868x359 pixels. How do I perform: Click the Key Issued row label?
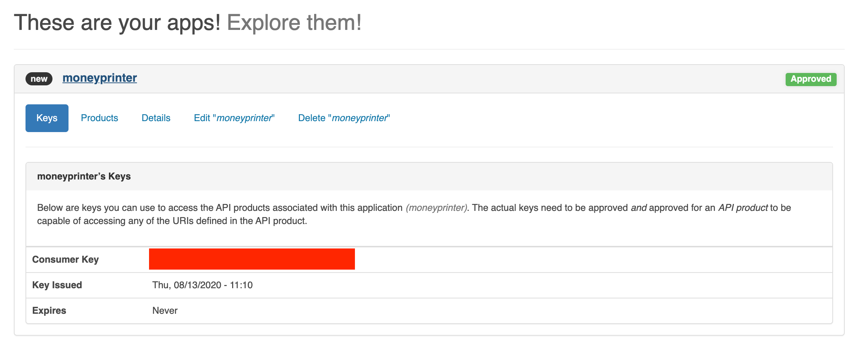point(57,285)
